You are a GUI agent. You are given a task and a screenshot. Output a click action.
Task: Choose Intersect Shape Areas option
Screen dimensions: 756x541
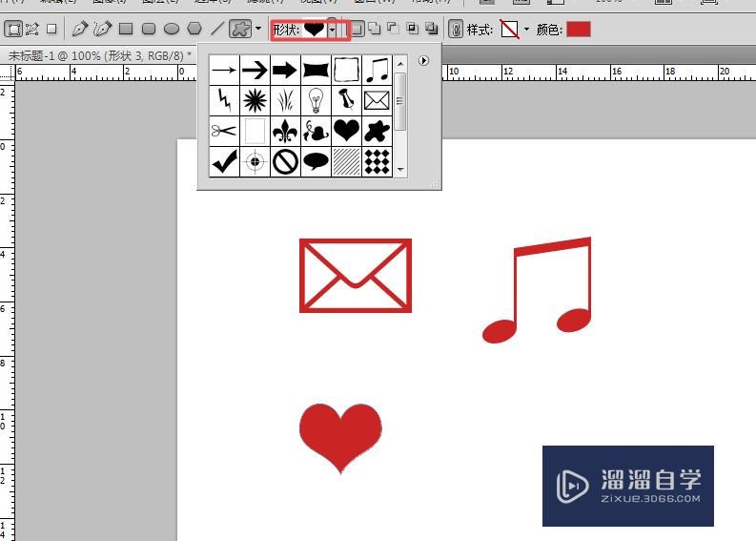(413, 29)
